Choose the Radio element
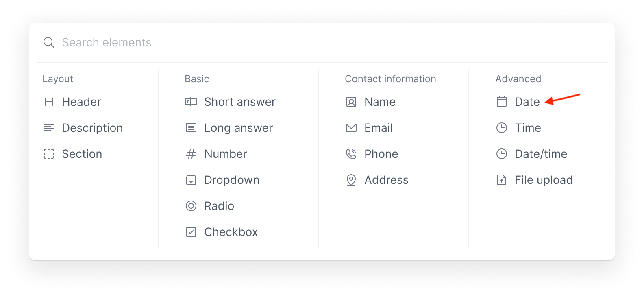Screen dimensions: 644x297 pos(219,206)
